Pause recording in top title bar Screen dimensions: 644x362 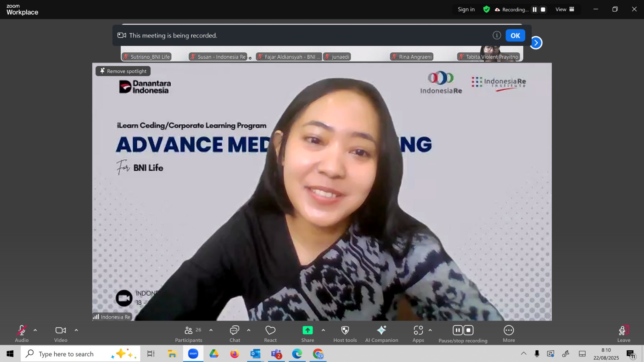[535, 10]
